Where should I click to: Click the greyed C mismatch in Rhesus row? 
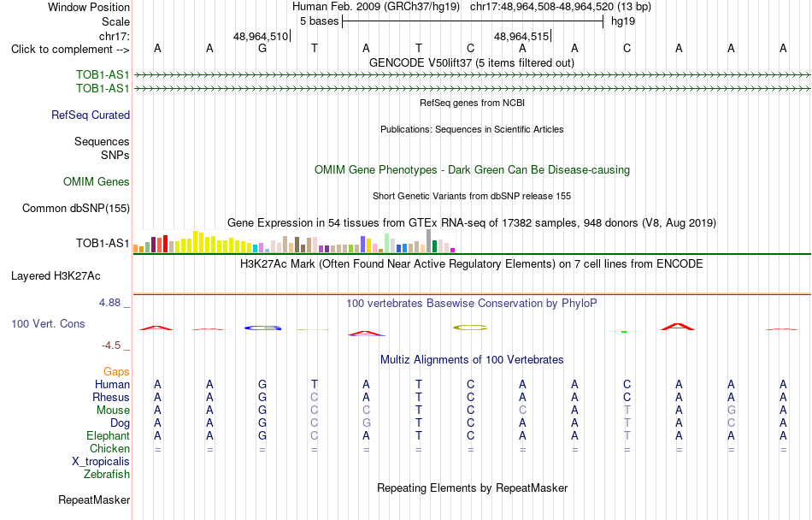tap(315, 398)
